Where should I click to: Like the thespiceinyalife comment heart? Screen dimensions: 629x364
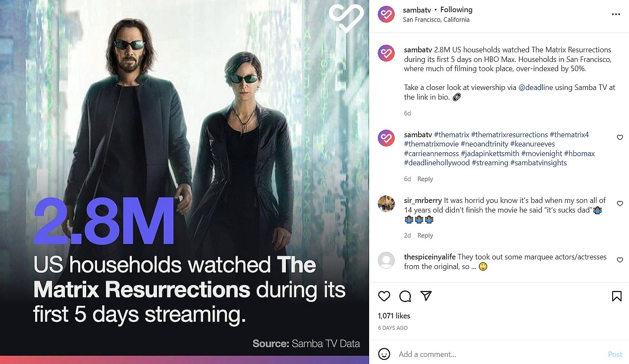(620, 260)
